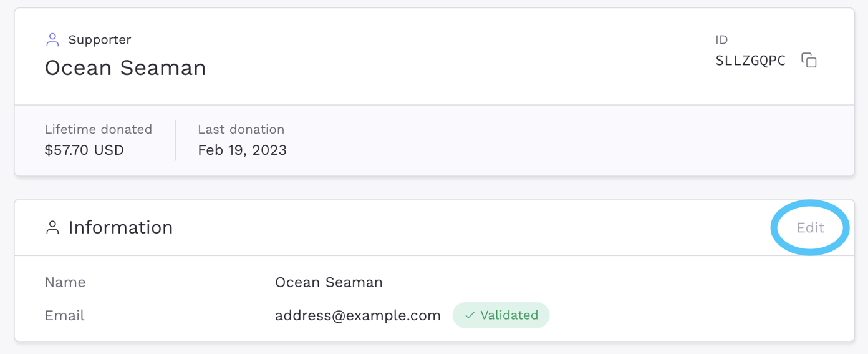The width and height of the screenshot is (868, 354).
Task: Click the SLLZGQPC ID text
Action: click(x=751, y=61)
